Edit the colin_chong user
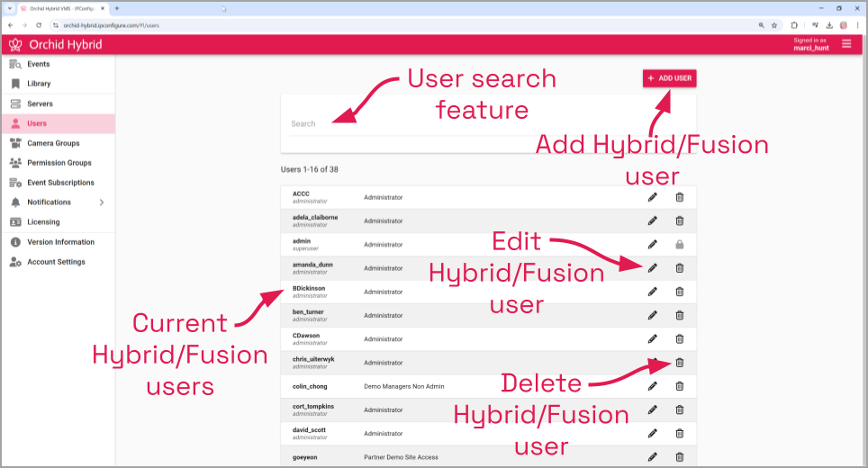 tap(653, 386)
